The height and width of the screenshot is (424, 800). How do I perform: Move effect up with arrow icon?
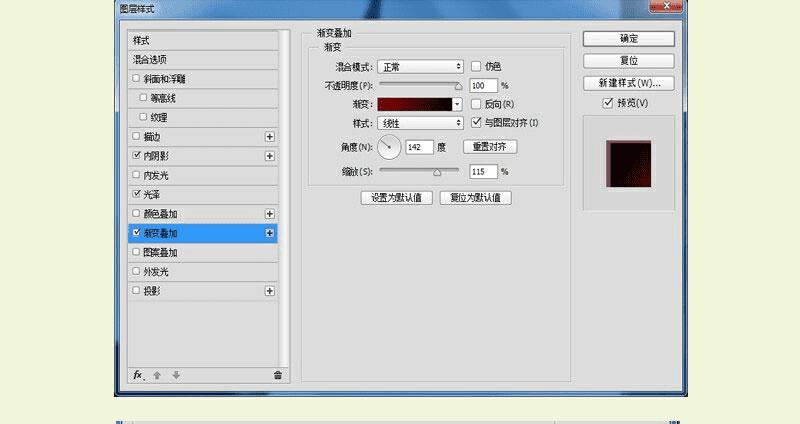157,375
